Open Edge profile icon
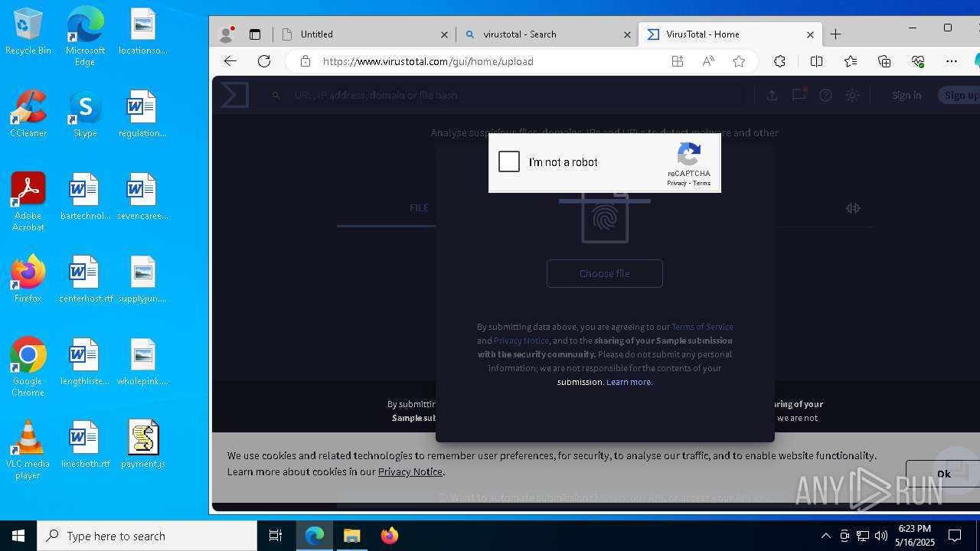This screenshot has height=551, width=980. [x=226, y=34]
